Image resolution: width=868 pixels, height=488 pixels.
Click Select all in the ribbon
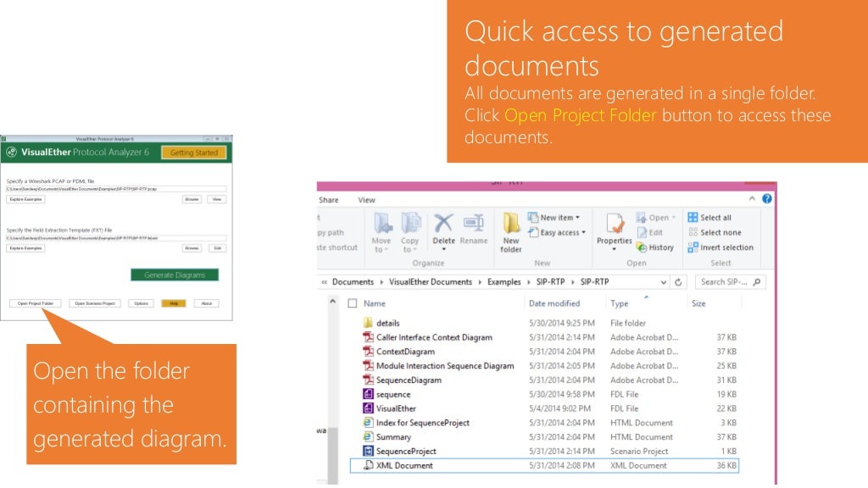(x=709, y=218)
